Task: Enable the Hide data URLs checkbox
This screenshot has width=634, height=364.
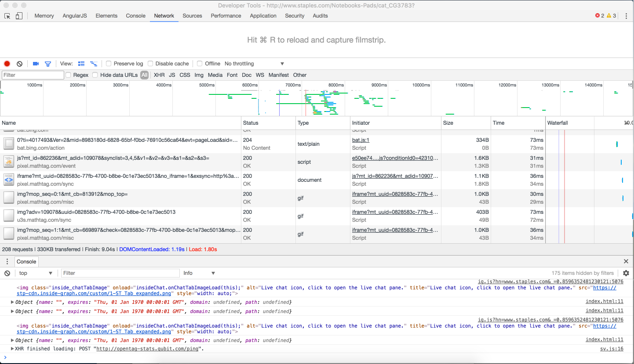Action: 95,75
